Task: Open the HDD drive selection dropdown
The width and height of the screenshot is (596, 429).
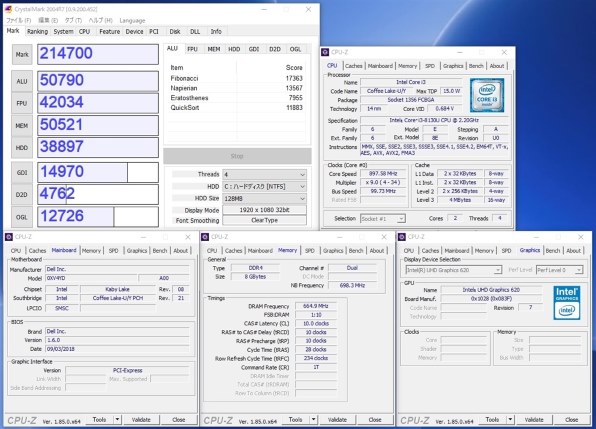Action: 265,187
